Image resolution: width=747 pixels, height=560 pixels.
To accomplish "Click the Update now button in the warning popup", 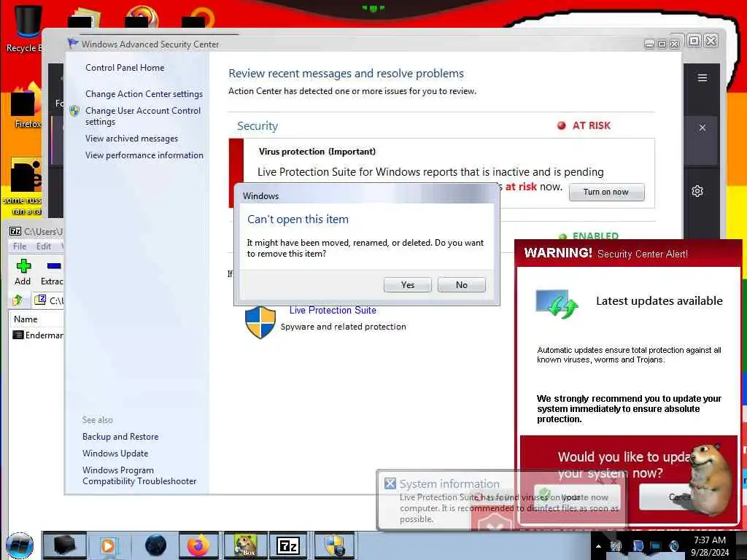I will (x=577, y=497).
